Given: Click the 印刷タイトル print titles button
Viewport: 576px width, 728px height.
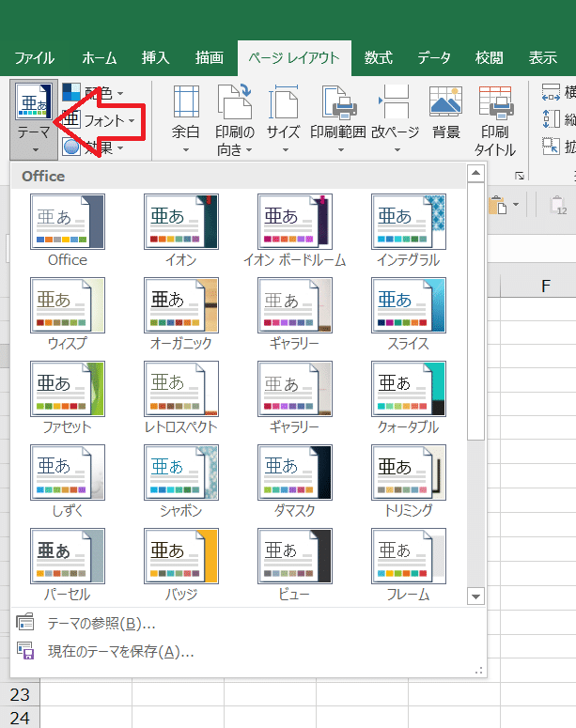Looking at the screenshot, I should click(x=495, y=120).
